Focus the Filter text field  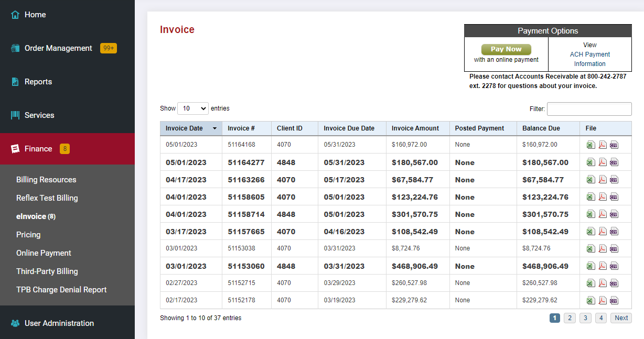tap(589, 109)
